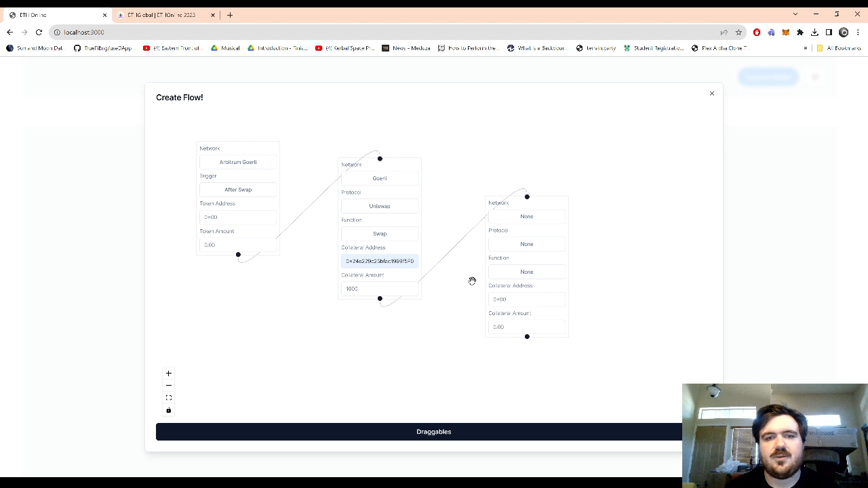This screenshot has height=488, width=868.
Task: Reload the current page
Action: tap(39, 33)
